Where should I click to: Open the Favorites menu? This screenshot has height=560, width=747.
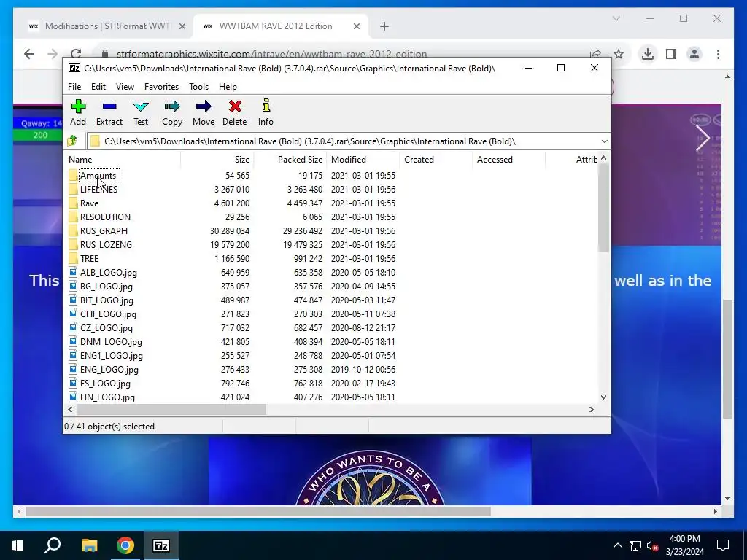(161, 87)
